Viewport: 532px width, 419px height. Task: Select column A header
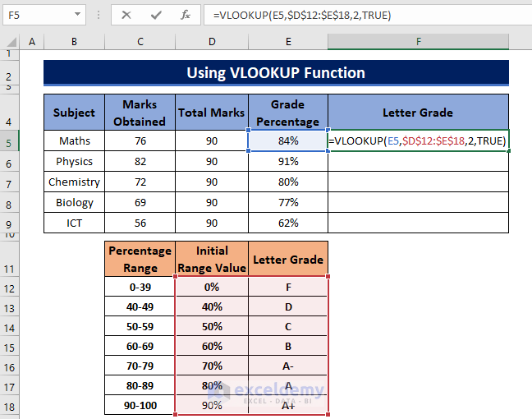(32, 42)
